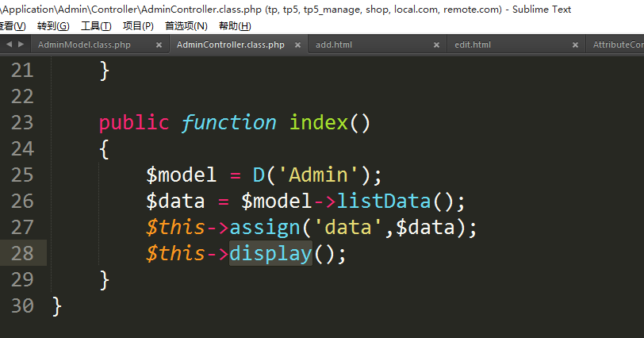Screen dimensions: 644x338
Task: Open the 项目(P) menu
Action: point(138,26)
